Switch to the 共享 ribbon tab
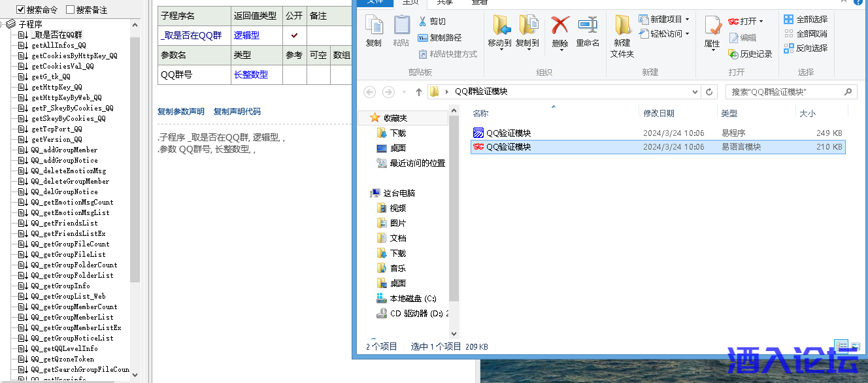 pos(444,2)
